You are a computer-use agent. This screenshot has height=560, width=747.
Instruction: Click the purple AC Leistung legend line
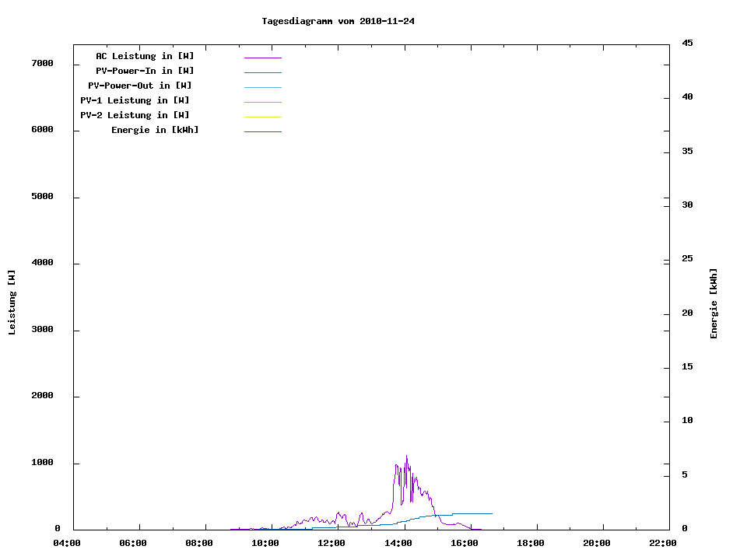(x=262, y=58)
